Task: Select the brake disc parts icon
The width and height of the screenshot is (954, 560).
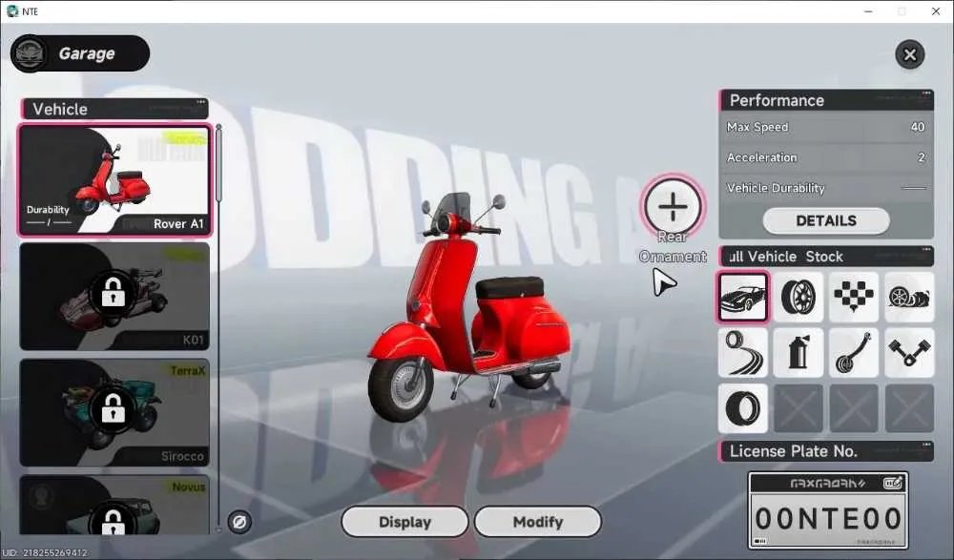Action: click(909, 297)
